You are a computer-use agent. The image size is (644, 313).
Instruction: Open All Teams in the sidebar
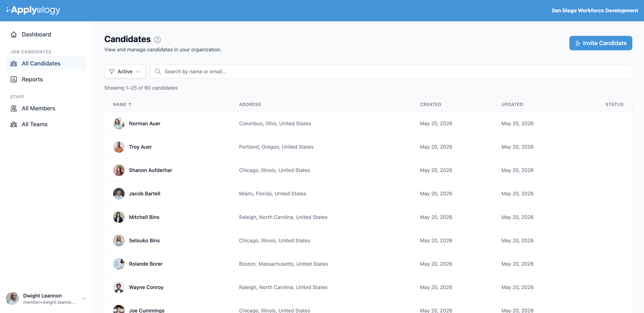coord(46,124)
